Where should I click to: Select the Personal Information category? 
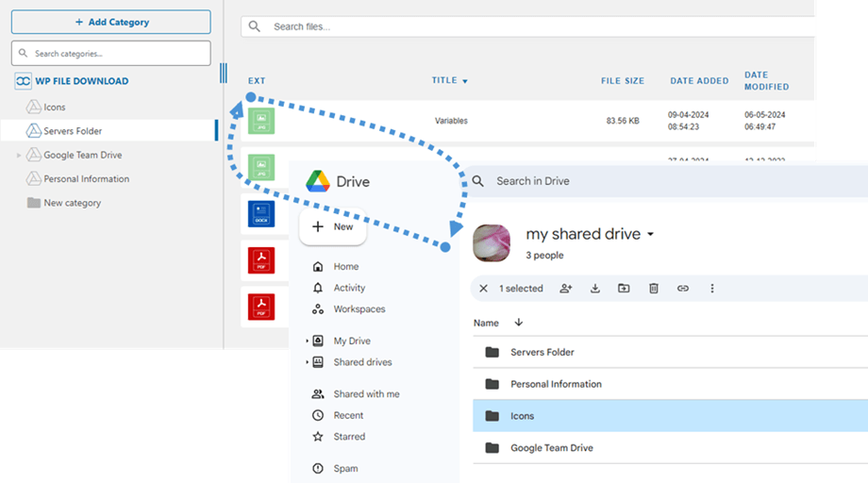click(x=86, y=179)
